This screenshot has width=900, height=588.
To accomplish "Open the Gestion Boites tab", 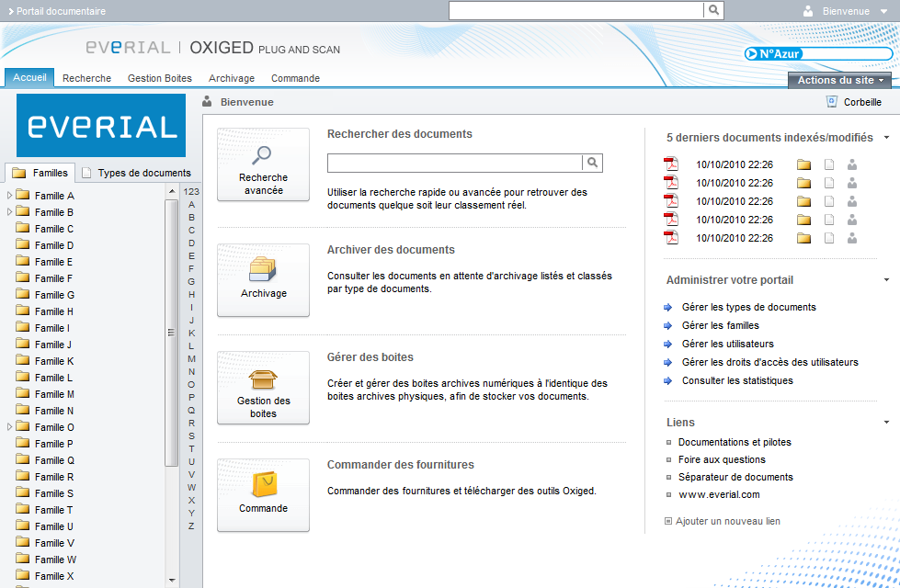I will (160, 78).
